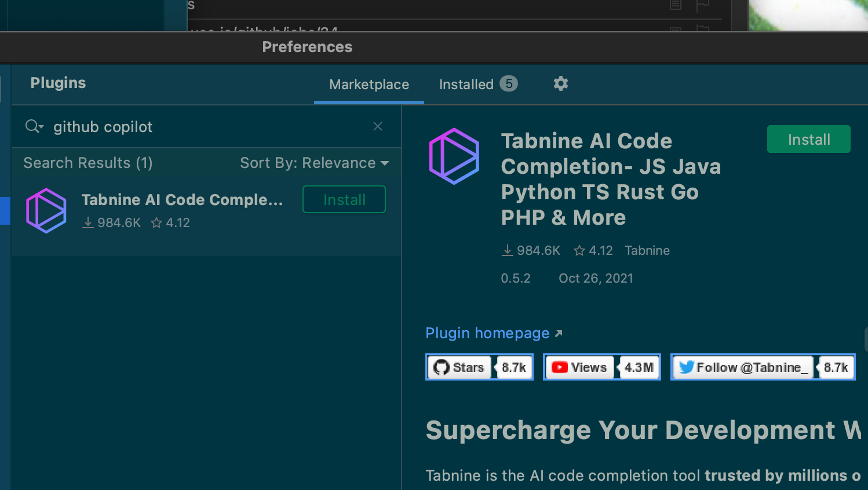Click the Preferences window title
868x490 pixels.
tap(307, 47)
